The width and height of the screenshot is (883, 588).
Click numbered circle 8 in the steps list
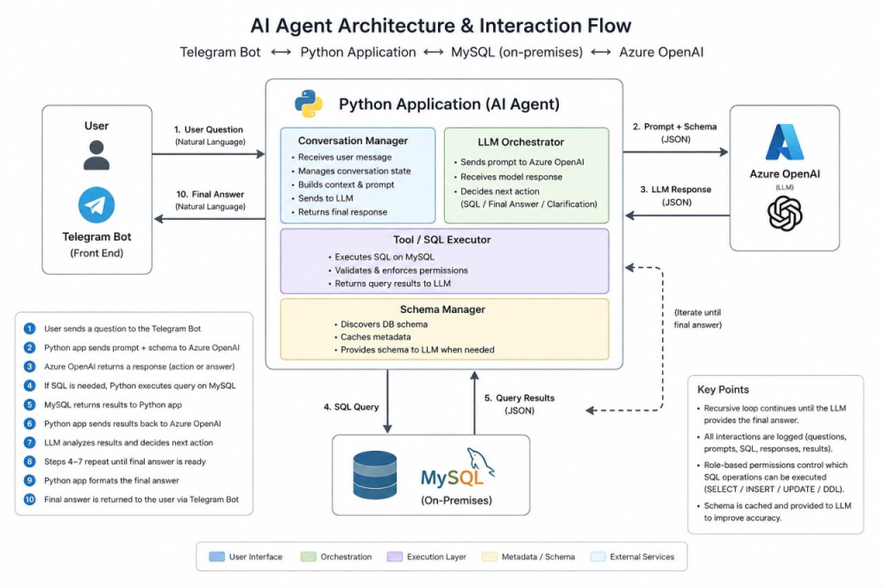tap(29, 461)
